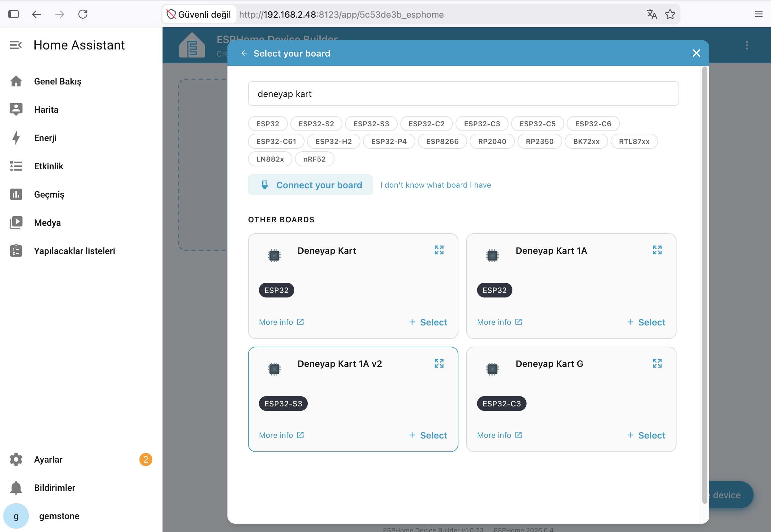Click the Ayarlar gear icon
This screenshot has width=771, height=532.
pos(16,459)
